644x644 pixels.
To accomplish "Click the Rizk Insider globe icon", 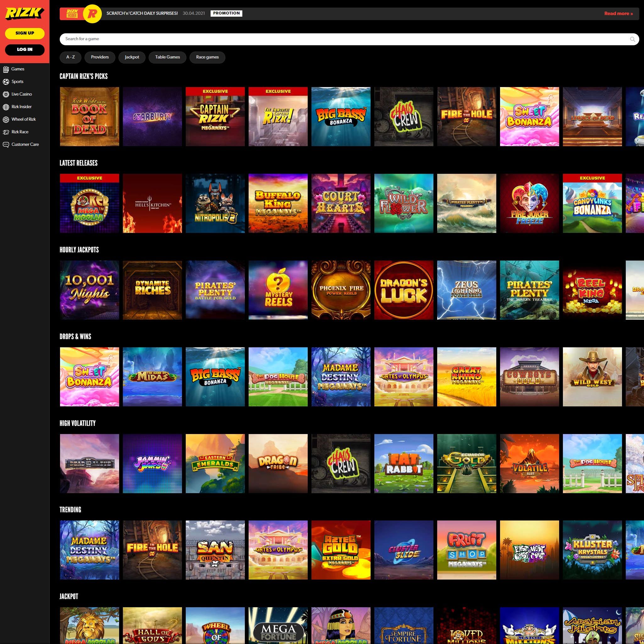I will [x=6, y=107].
